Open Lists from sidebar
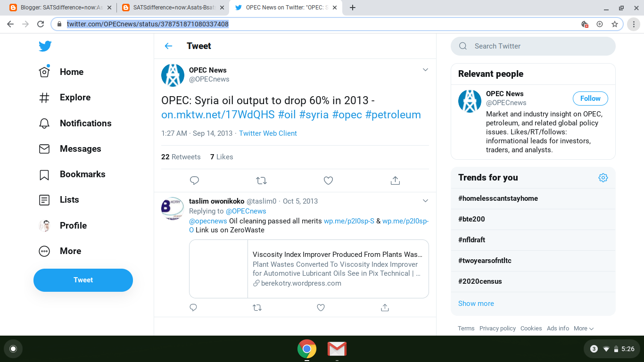Image resolution: width=644 pixels, height=362 pixels. pos(59,200)
